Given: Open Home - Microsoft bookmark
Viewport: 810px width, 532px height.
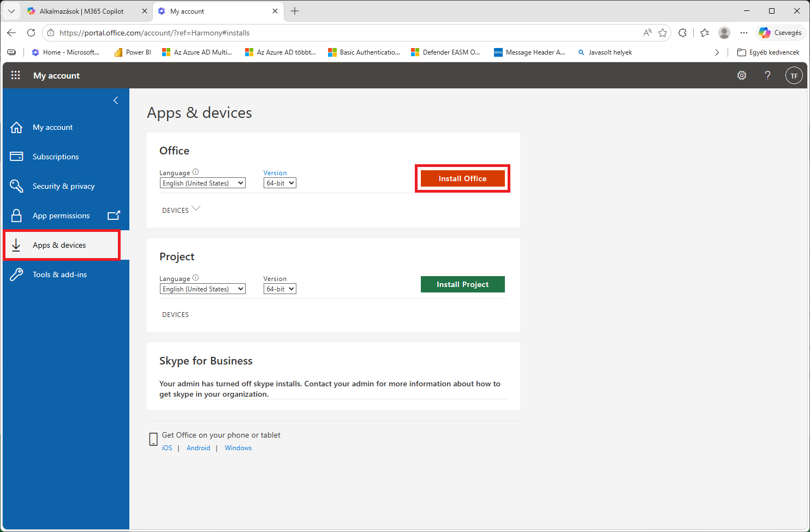Looking at the screenshot, I should pos(65,52).
